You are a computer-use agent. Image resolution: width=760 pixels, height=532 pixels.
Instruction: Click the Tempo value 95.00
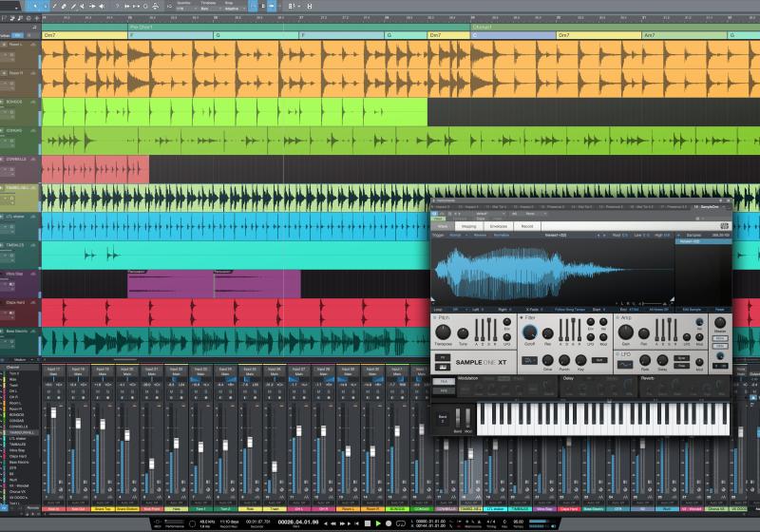click(x=518, y=522)
